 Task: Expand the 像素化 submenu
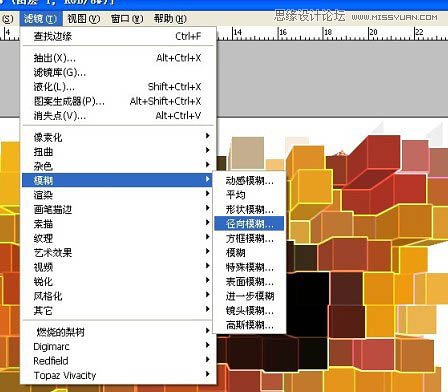coord(118,137)
